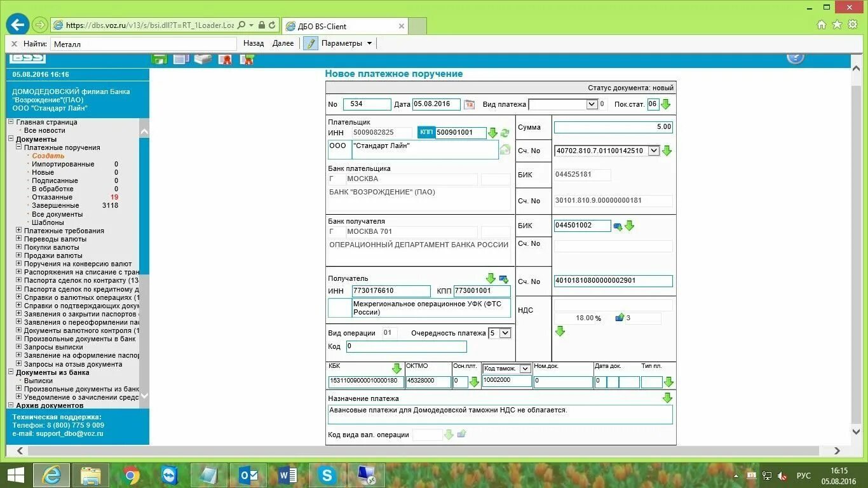The height and width of the screenshot is (488, 868).
Task: Collapse the Платежные поручения node
Action: (x=19, y=147)
